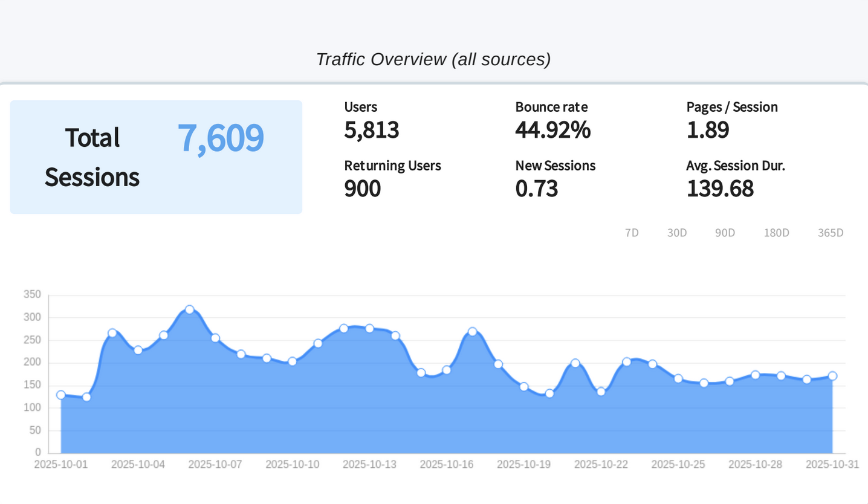Click the Traffic Overview (all sources) title
The image size is (868, 504).
click(x=433, y=59)
